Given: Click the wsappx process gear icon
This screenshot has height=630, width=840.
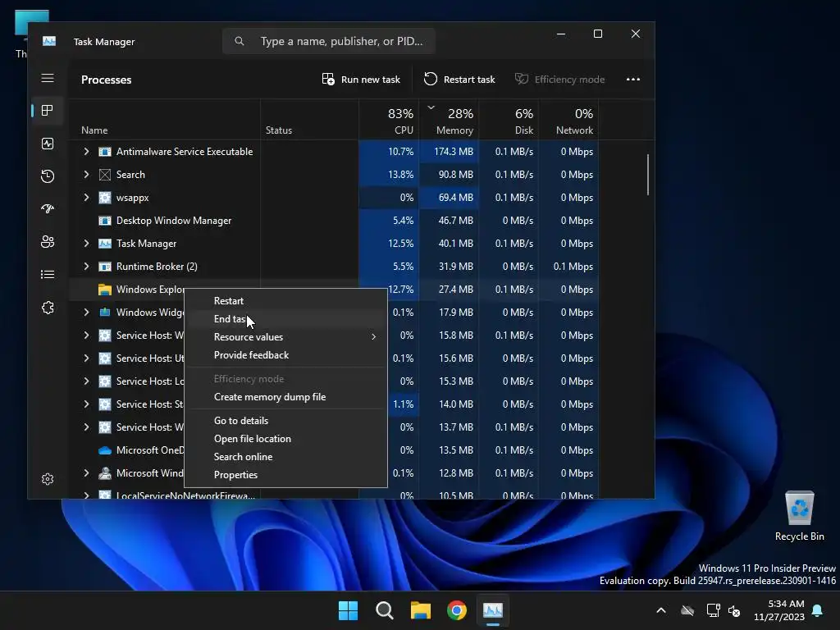Looking at the screenshot, I should click(x=105, y=198).
